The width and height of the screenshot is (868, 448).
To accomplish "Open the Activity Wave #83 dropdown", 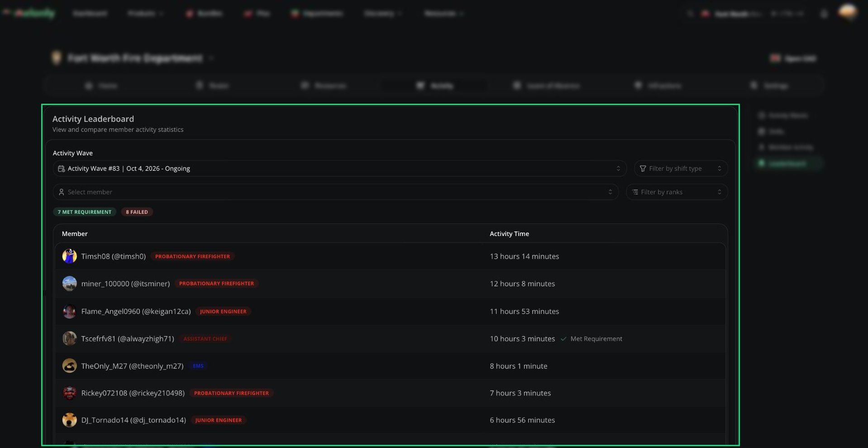I will [x=339, y=169].
